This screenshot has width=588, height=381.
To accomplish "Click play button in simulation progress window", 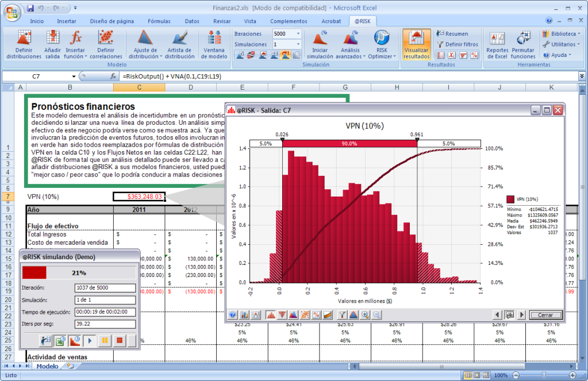I will coord(90,341).
